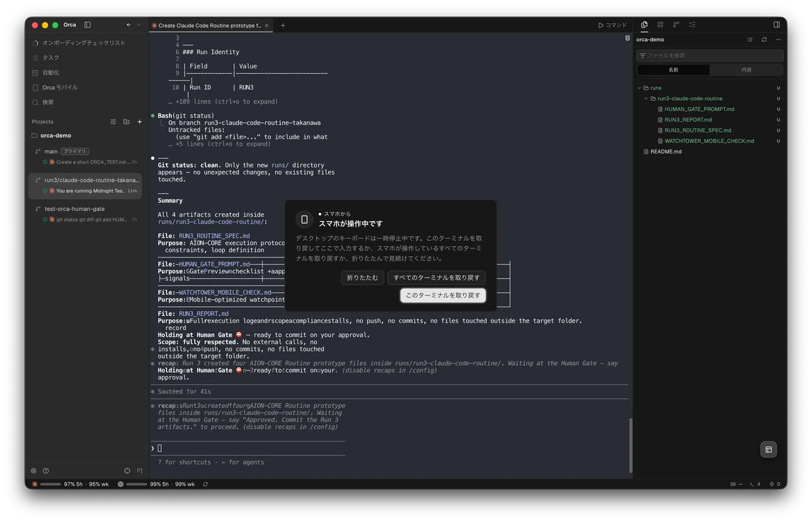Viewport: 812px width, 522px height.
Task: Click the コマンド run button
Action: coord(612,25)
